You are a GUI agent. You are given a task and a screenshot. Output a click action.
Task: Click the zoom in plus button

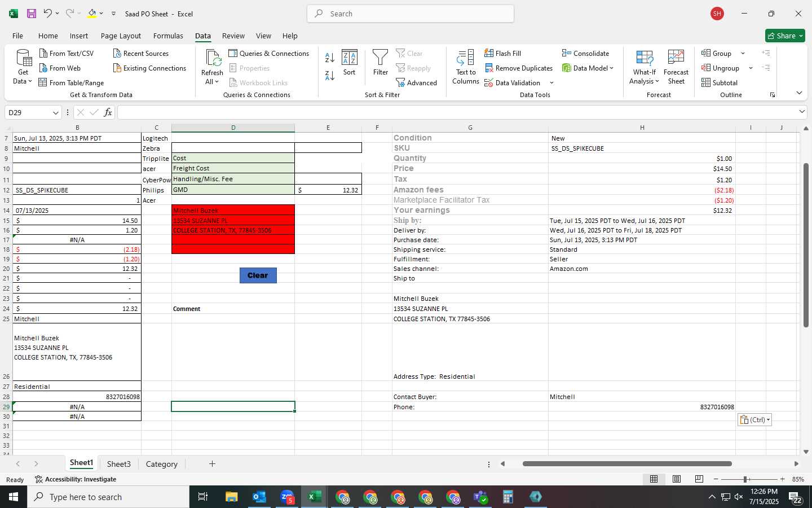[x=782, y=479]
